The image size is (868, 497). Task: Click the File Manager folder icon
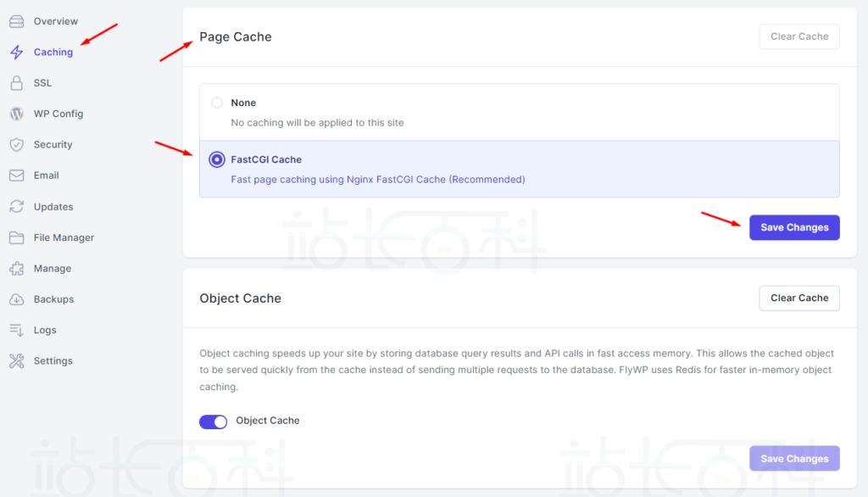(16, 237)
